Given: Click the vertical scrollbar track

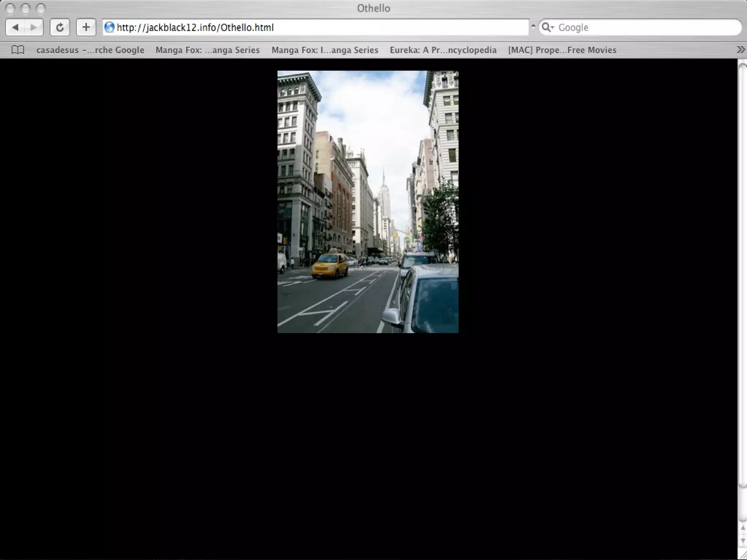Looking at the screenshot, I should (743, 505).
